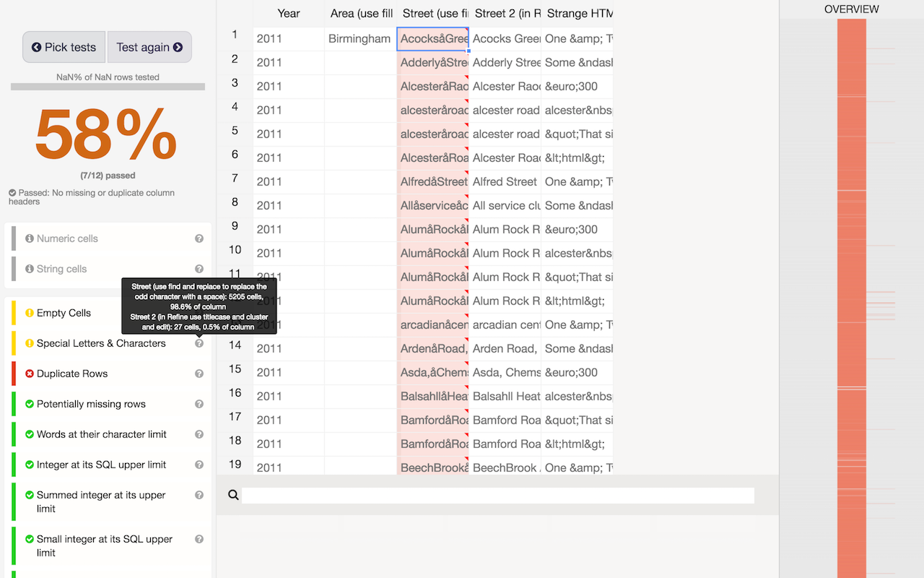Click the magnifying glass search icon
This screenshot has width=924, height=578.
click(x=233, y=495)
